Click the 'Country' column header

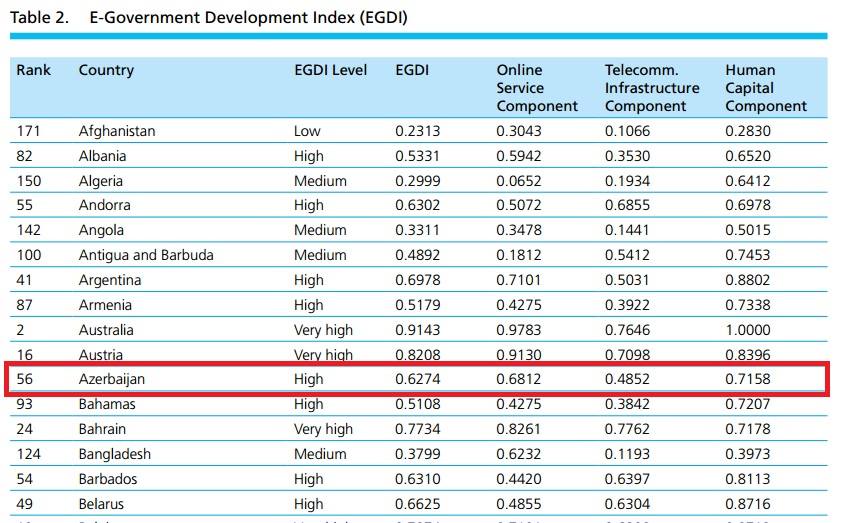[x=106, y=70]
